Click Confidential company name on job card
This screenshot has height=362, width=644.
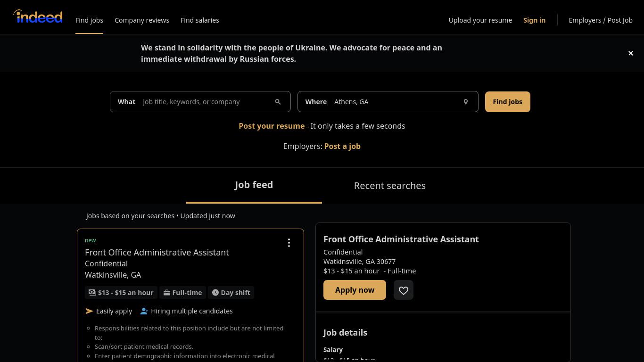point(106,263)
